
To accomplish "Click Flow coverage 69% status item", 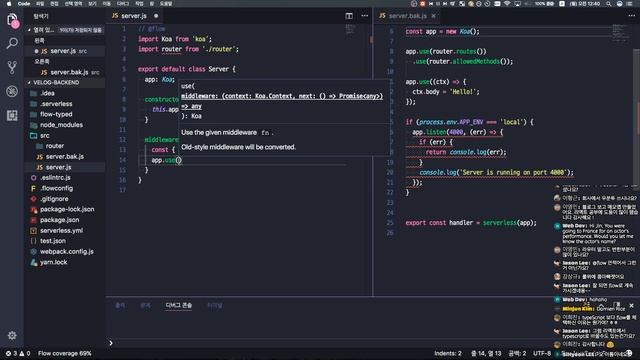I will tap(64, 353).
